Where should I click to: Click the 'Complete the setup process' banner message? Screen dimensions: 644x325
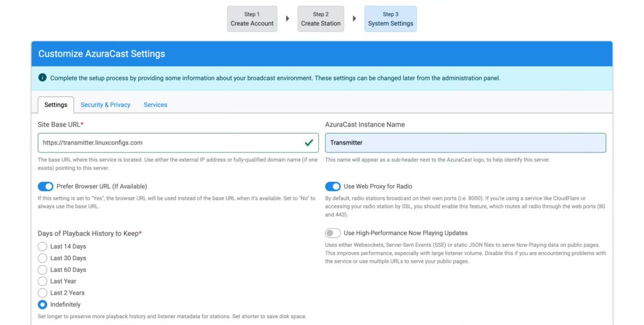pyautogui.click(x=275, y=78)
